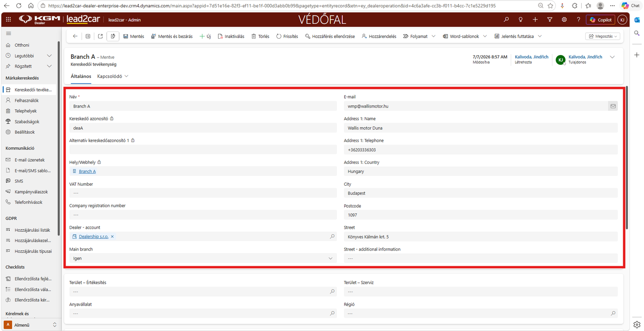The width and height of the screenshot is (644, 331).
Task: Click the Megosztás share button
Action: [x=603, y=36]
